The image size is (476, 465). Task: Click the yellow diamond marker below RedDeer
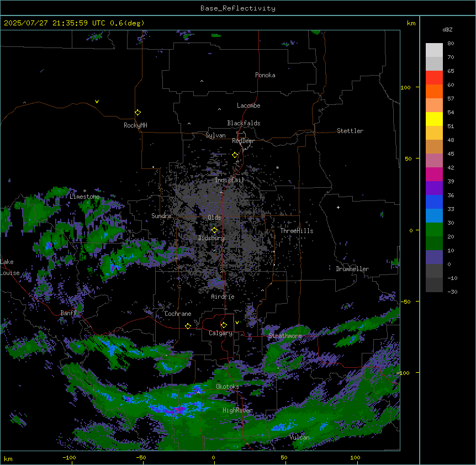tap(235, 155)
